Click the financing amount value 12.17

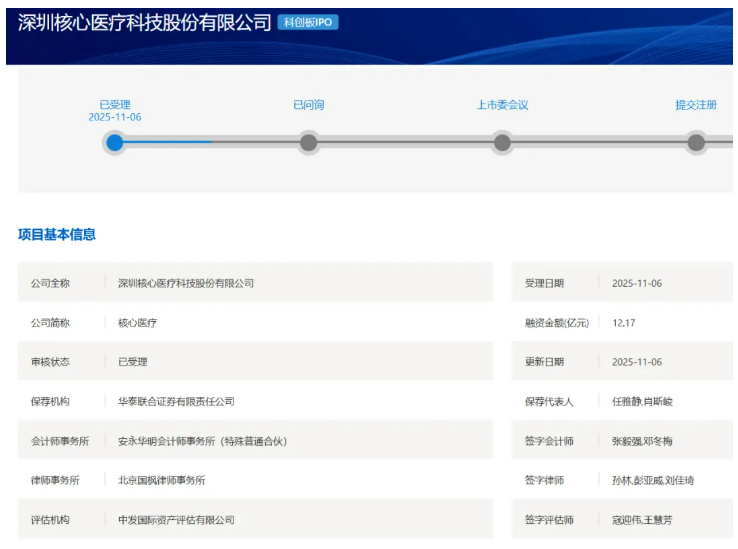pyautogui.click(x=624, y=323)
